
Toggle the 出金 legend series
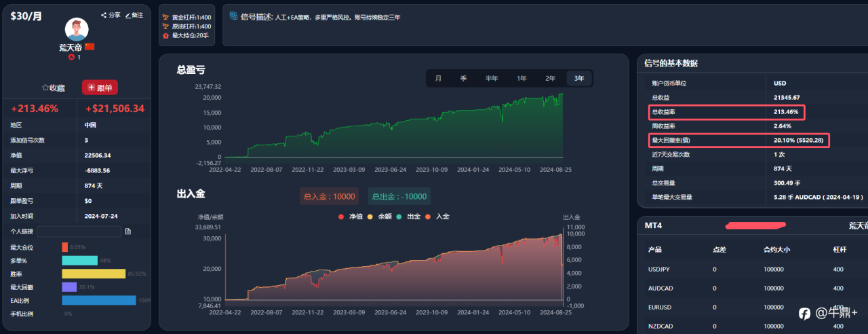tap(408, 216)
